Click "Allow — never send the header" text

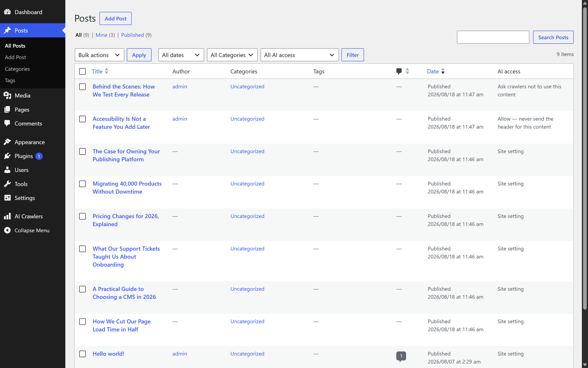[x=525, y=123]
